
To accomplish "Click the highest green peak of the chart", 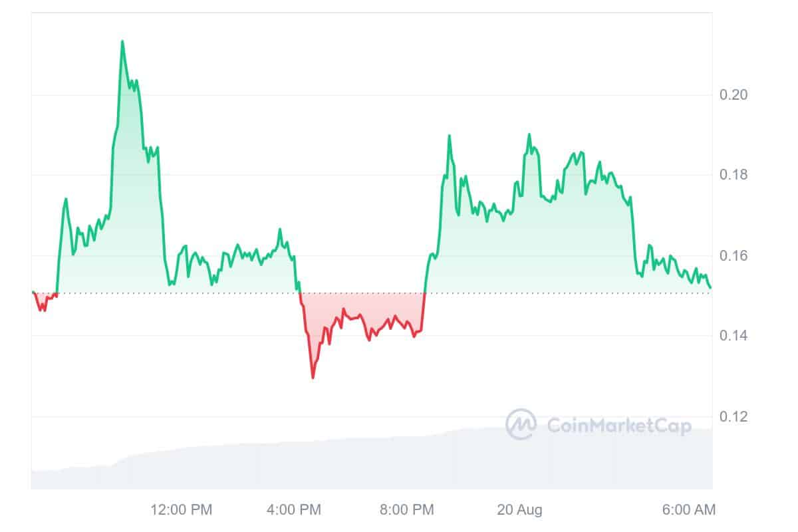I will click(122, 42).
